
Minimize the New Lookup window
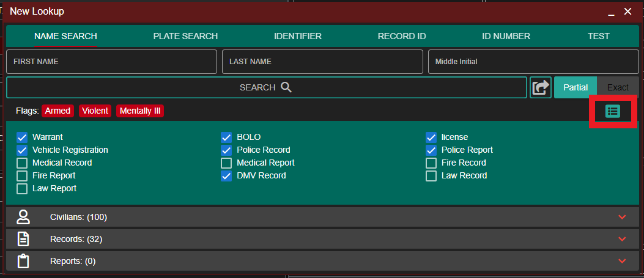[610, 12]
